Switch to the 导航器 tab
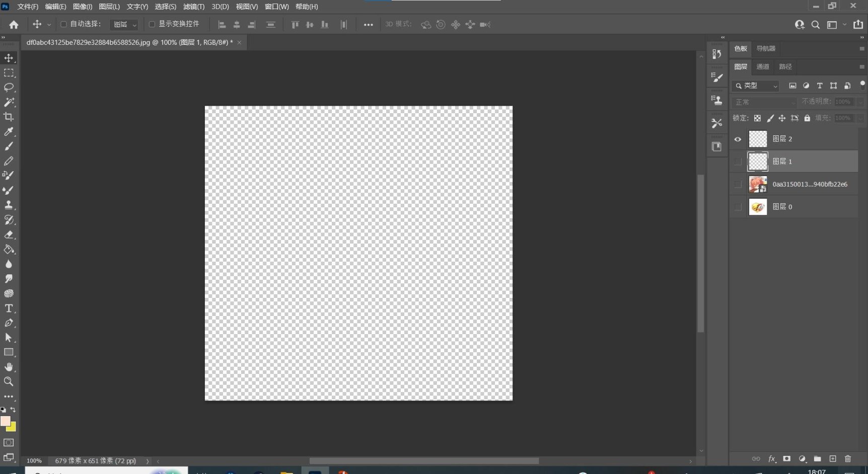The height and width of the screenshot is (474, 868). [766, 49]
